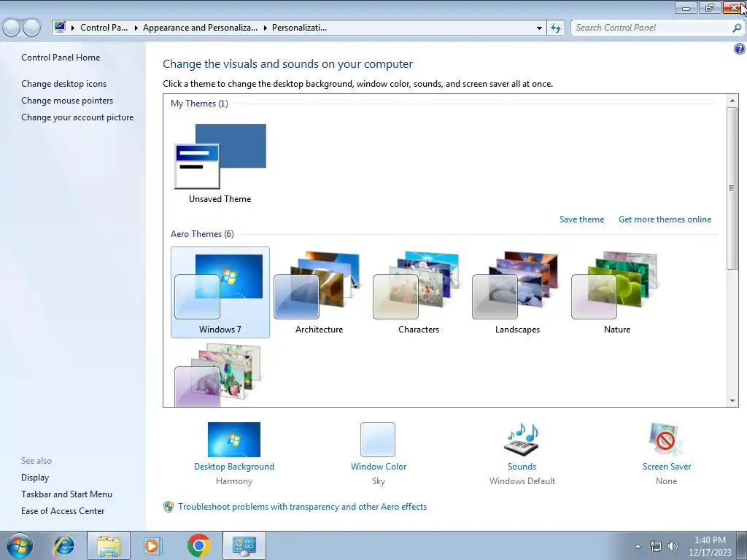
Task: Open the address bar history dropdown
Action: 539,28
